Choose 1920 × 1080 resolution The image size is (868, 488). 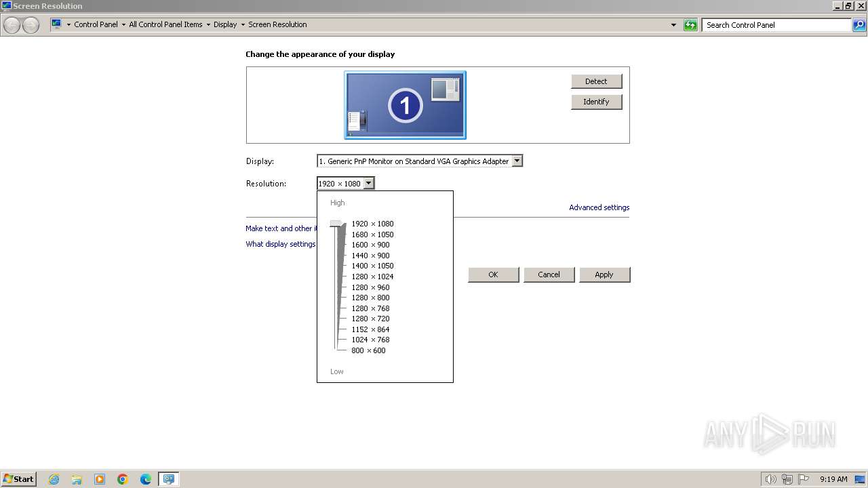tap(372, 224)
